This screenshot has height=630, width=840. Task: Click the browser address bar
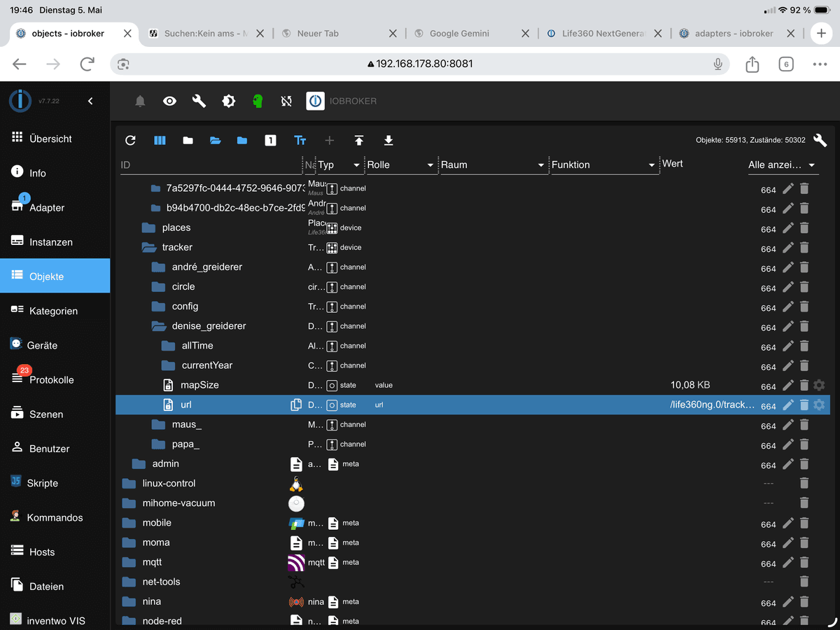420,64
